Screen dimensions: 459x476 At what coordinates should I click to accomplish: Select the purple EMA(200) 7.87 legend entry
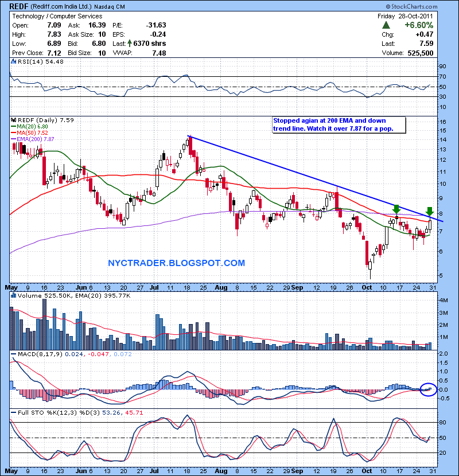point(33,139)
